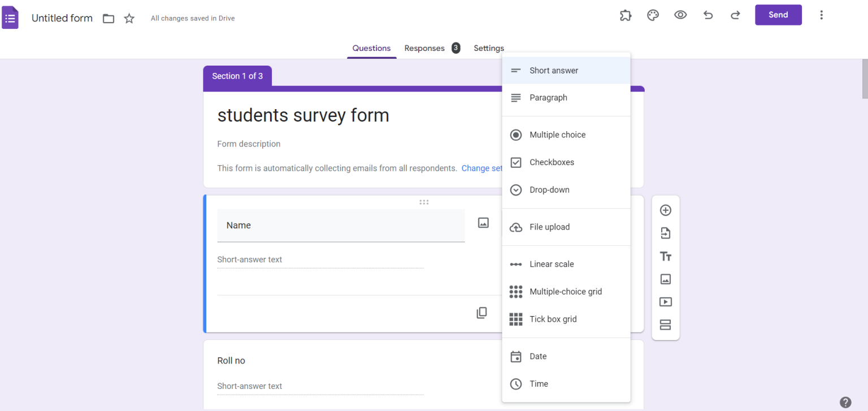Choose Multiple choice from the list
The height and width of the screenshot is (411, 868).
click(x=566, y=135)
